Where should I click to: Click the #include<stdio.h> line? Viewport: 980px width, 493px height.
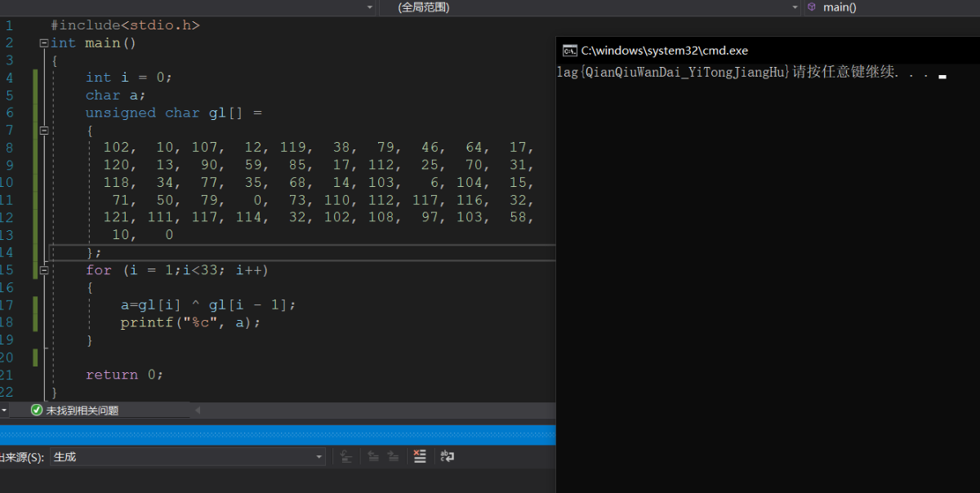point(125,25)
